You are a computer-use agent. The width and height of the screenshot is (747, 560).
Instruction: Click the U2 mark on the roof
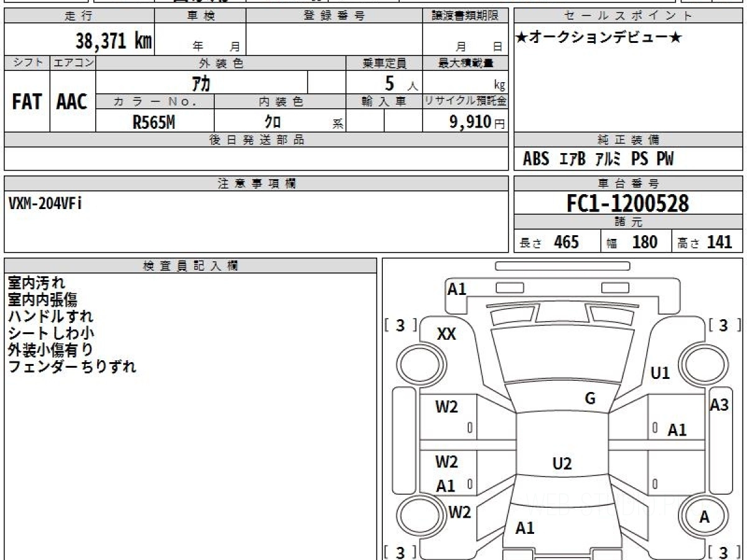click(x=562, y=464)
